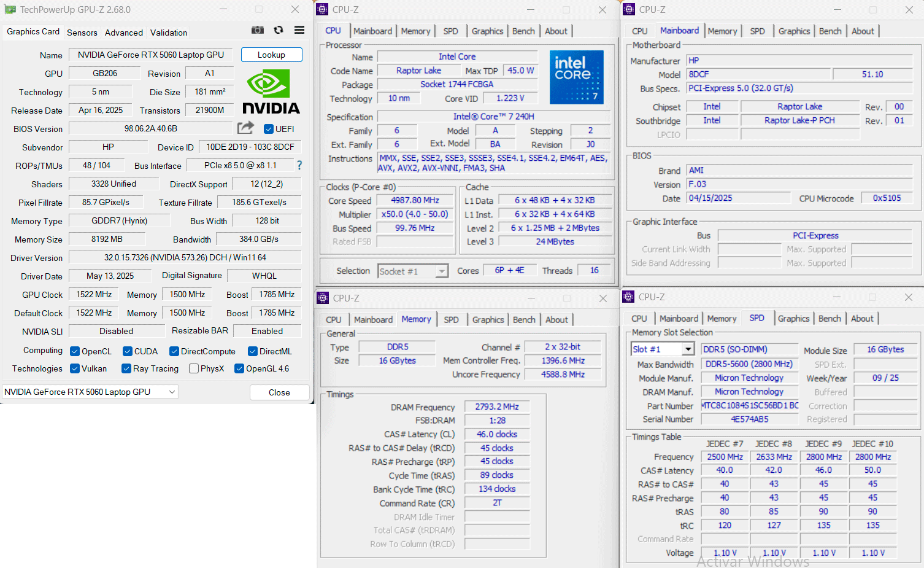Click the title bar icon of the CPU-Z motherboard window
Screen dimensions: 924x568
629,10
